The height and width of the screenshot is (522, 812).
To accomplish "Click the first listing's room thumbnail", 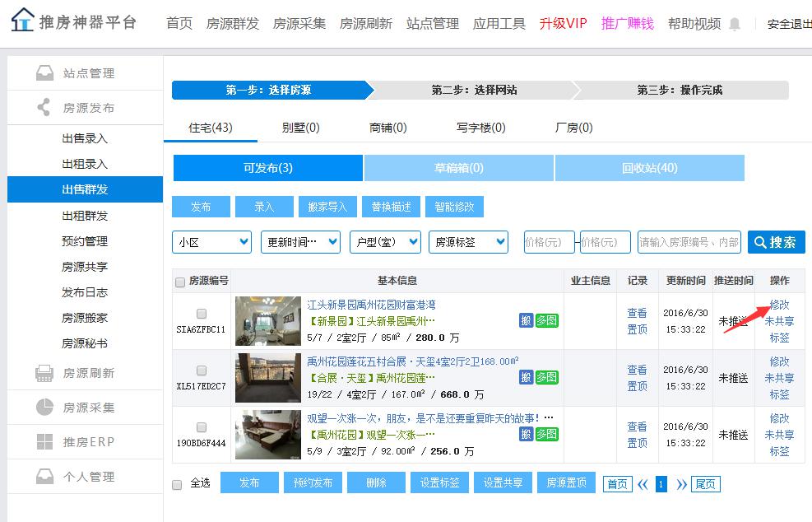I will [268, 321].
